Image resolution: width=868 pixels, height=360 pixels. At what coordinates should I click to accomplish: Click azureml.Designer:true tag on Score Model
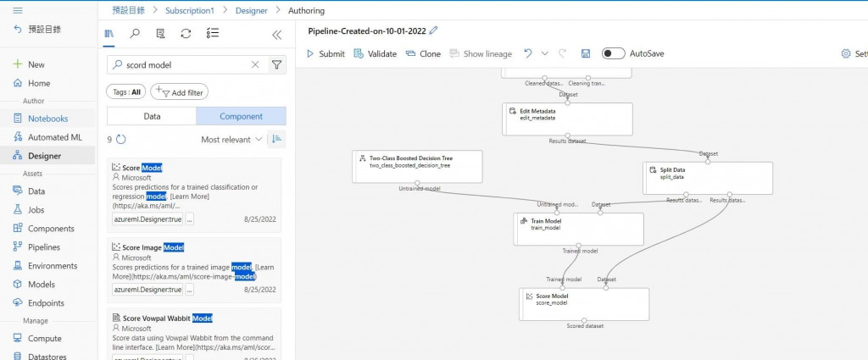pyautogui.click(x=147, y=219)
